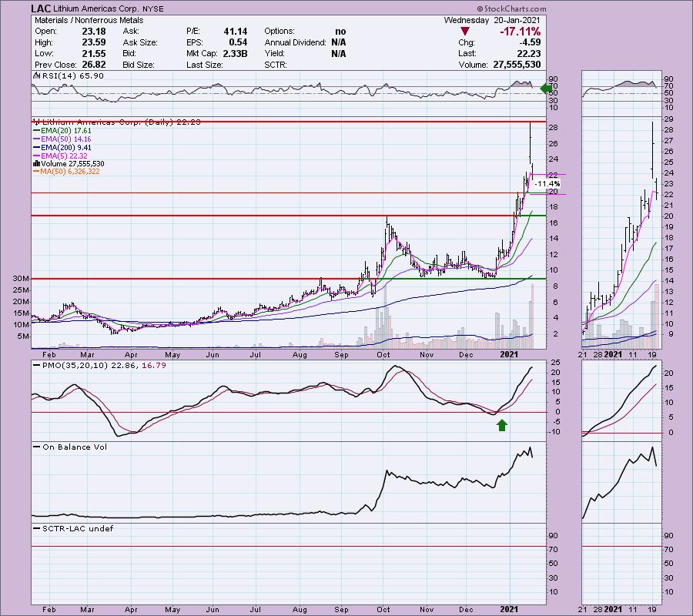Click the Prev Close value 26.82
This screenshot has height=616, width=693.
tap(94, 65)
